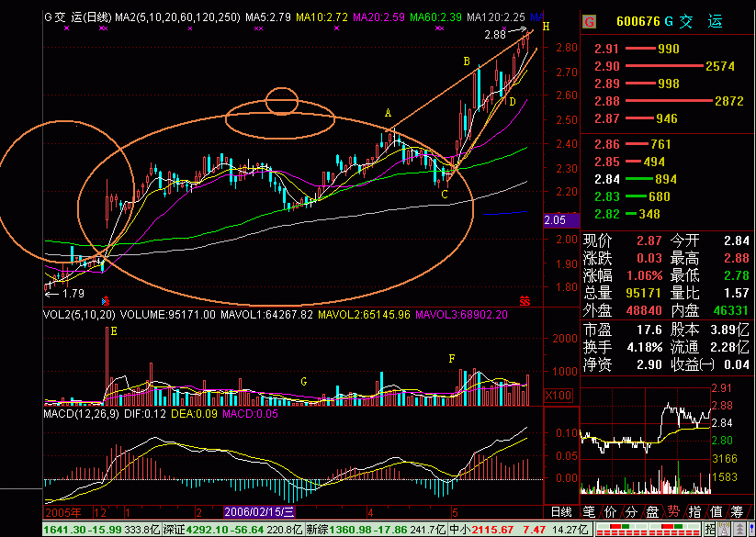Click the red information marker below December candles
The image size is (756, 537).
coord(106,302)
